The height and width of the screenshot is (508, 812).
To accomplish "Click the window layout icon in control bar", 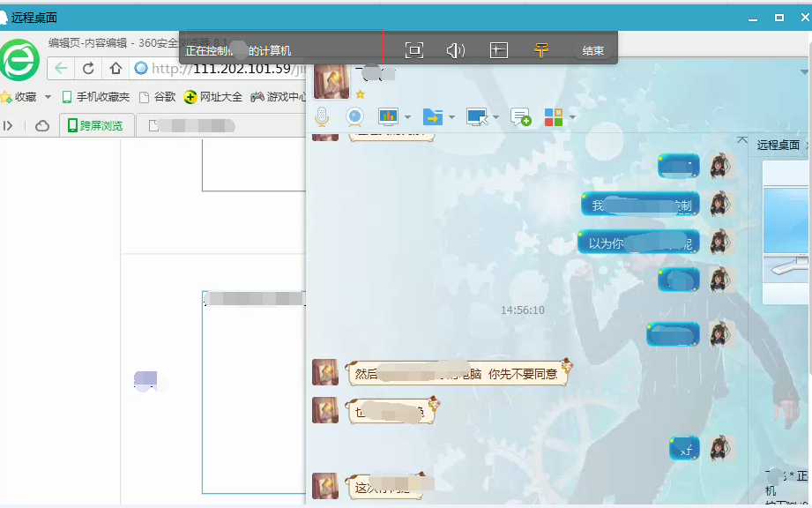I will pos(499,50).
